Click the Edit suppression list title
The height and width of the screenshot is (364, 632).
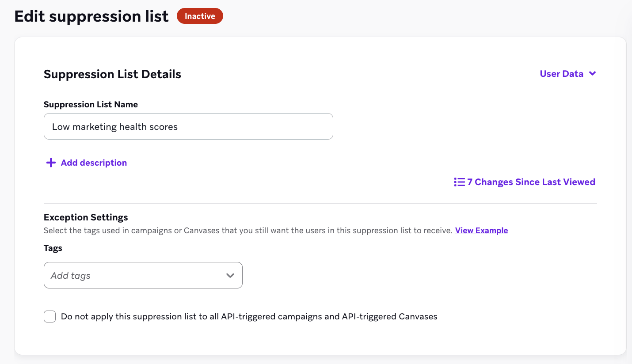pos(91,16)
